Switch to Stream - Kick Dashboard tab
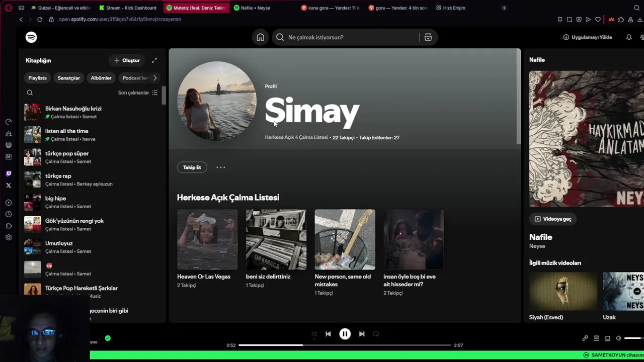This screenshot has width=644, height=362. 128,8
